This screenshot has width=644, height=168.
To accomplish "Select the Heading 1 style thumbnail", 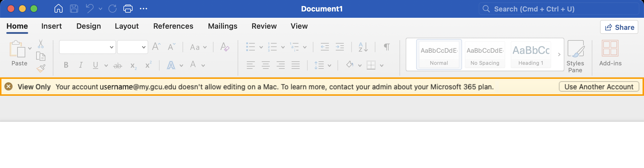I will 531,54.
